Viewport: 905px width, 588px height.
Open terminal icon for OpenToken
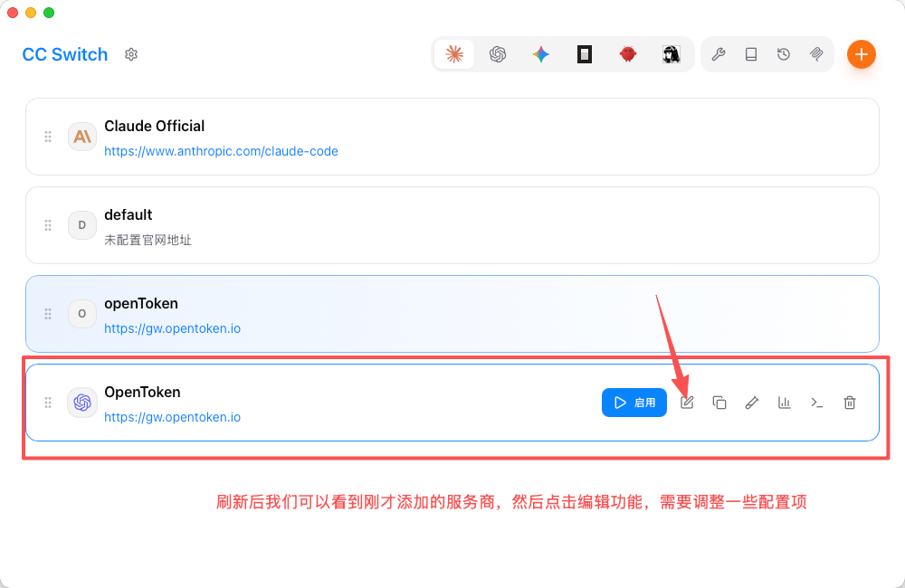click(x=816, y=403)
